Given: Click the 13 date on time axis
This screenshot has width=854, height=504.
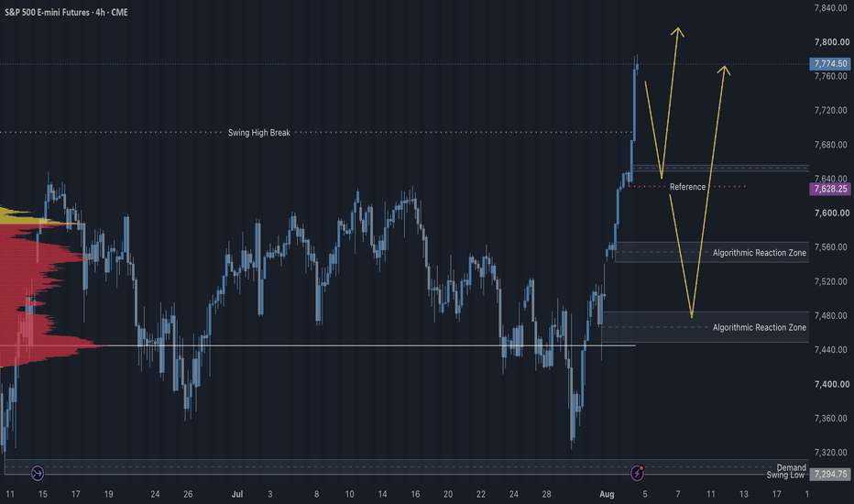Looking at the screenshot, I should click(743, 494).
